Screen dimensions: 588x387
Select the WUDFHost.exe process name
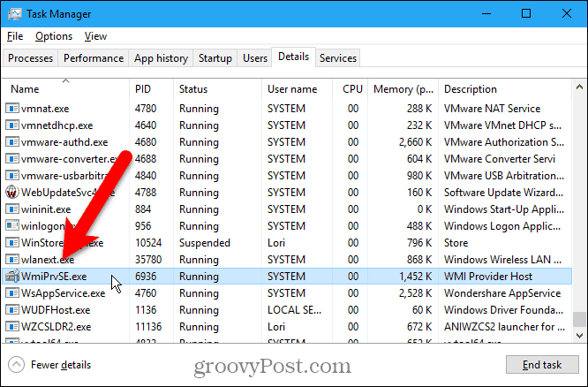pos(56,310)
